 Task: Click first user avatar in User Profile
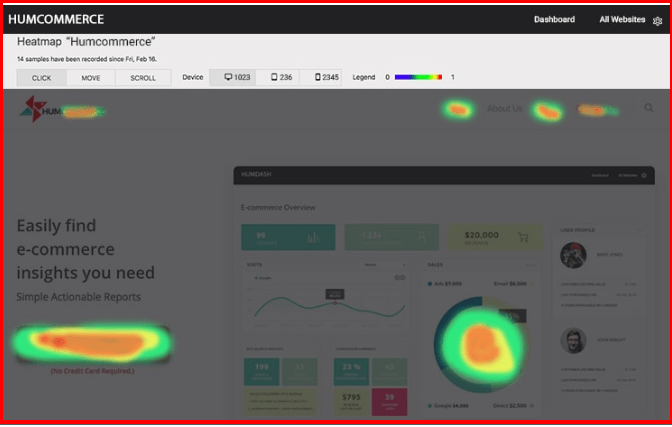pos(574,256)
